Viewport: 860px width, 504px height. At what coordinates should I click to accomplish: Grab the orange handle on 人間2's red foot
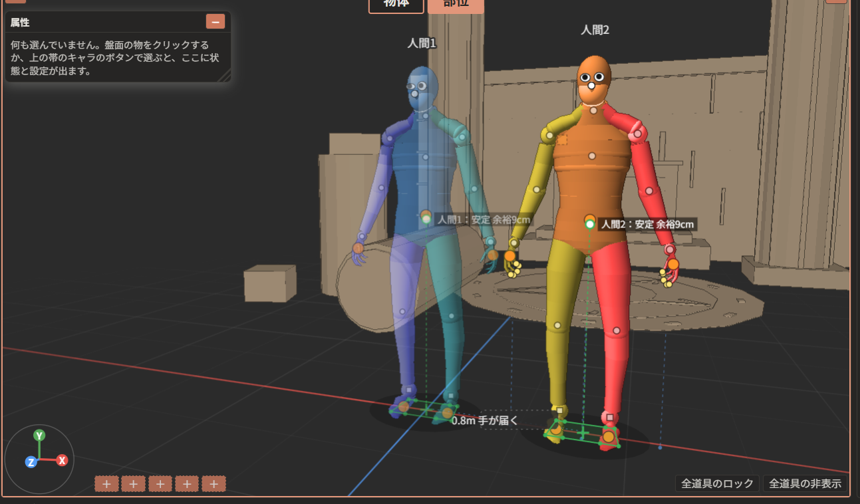(x=608, y=437)
